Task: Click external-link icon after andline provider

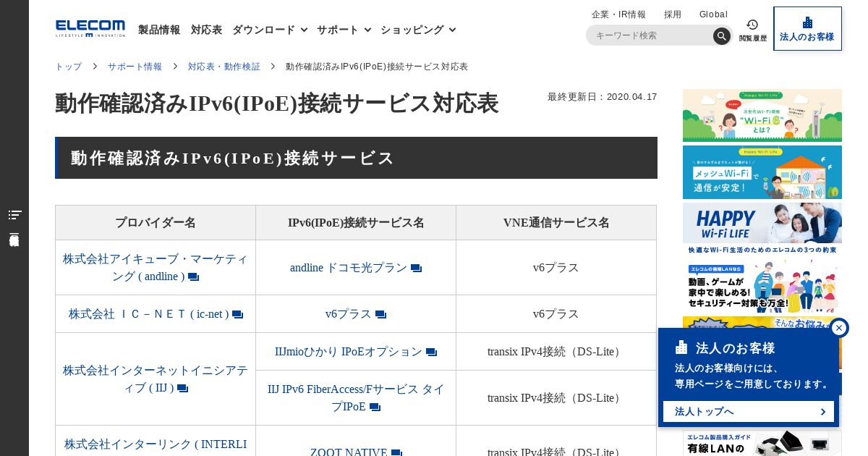Action: (193, 277)
